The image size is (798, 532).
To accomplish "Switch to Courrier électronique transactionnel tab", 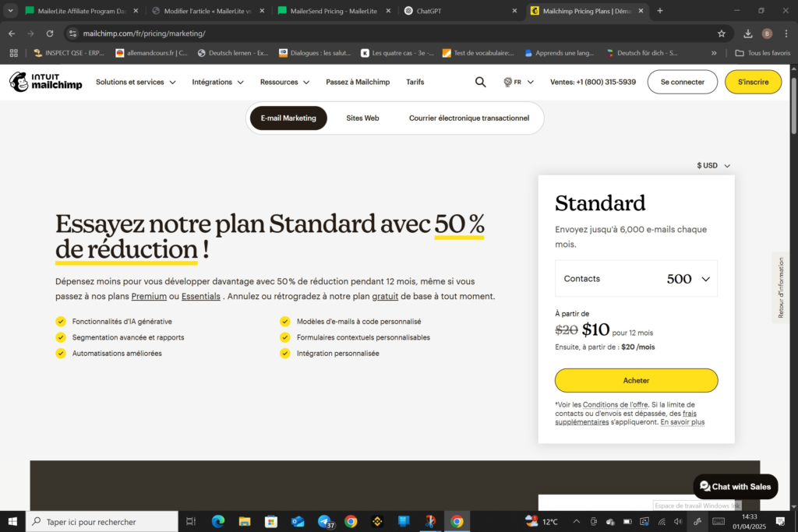I will 468,118.
